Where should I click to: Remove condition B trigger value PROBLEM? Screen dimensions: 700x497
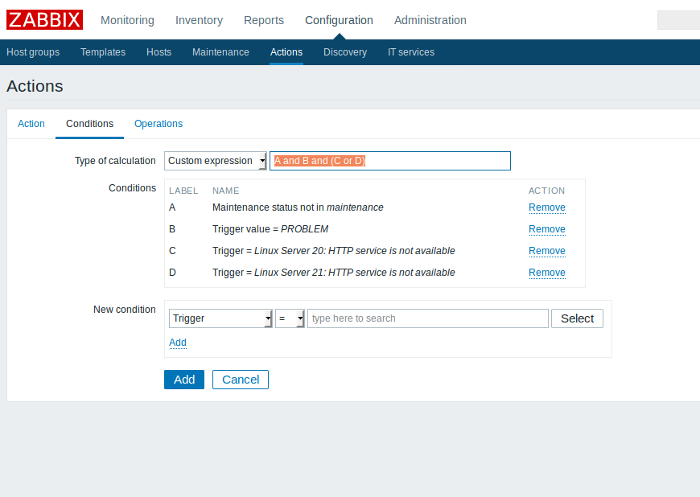point(547,229)
